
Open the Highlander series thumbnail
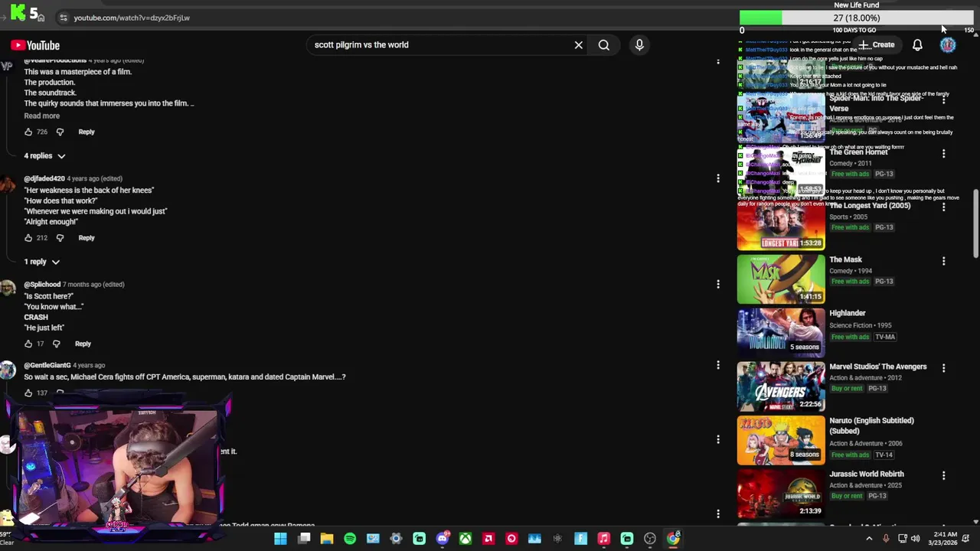(781, 333)
